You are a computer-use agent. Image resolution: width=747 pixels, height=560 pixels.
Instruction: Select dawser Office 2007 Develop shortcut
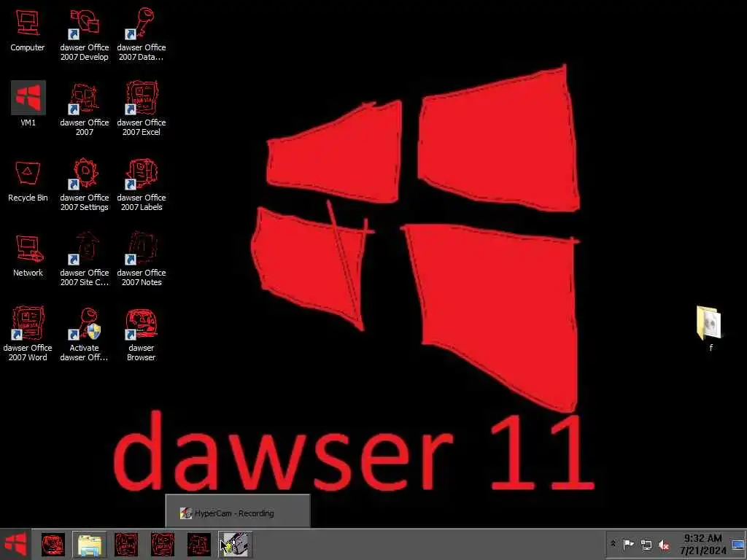click(x=85, y=34)
